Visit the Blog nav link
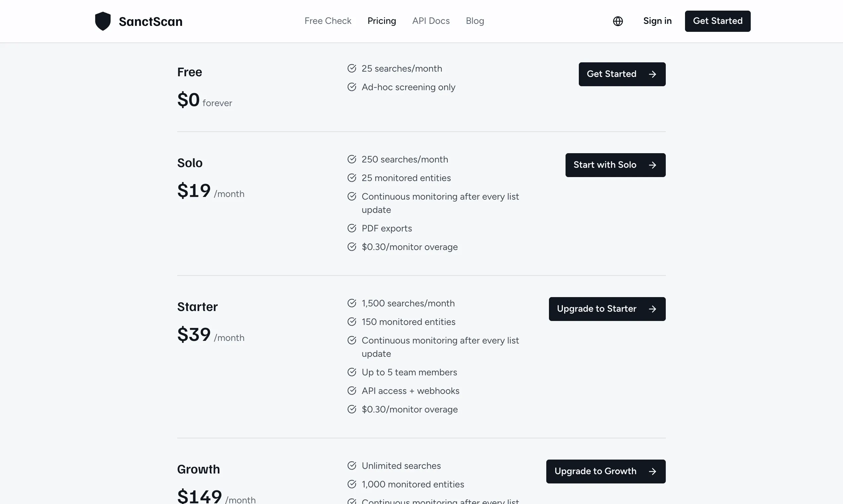Image resolution: width=843 pixels, height=504 pixels. (x=475, y=21)
